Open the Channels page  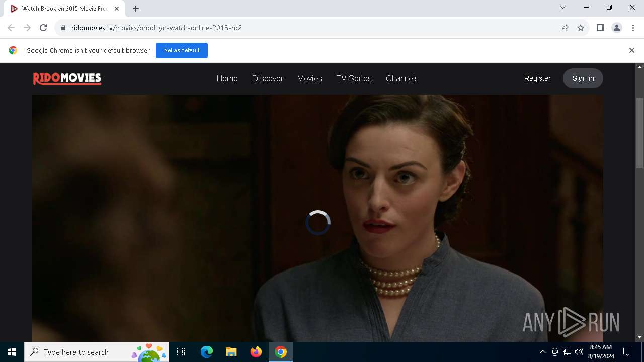[x=402, y=78]
